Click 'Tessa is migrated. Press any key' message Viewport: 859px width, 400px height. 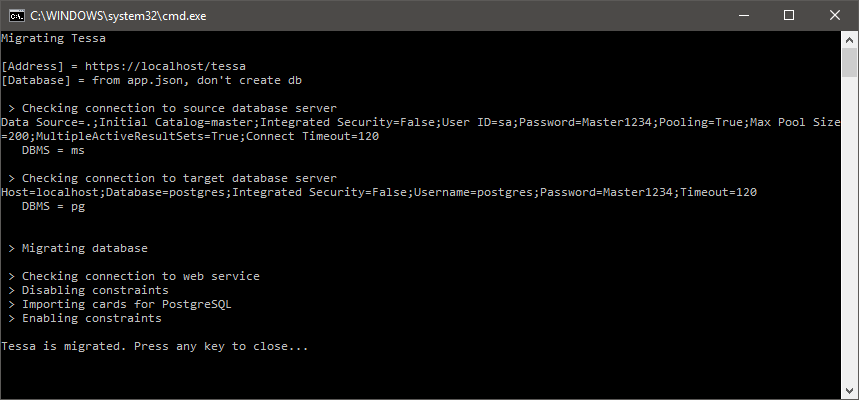pyautogui.click(x=155, y=346)
